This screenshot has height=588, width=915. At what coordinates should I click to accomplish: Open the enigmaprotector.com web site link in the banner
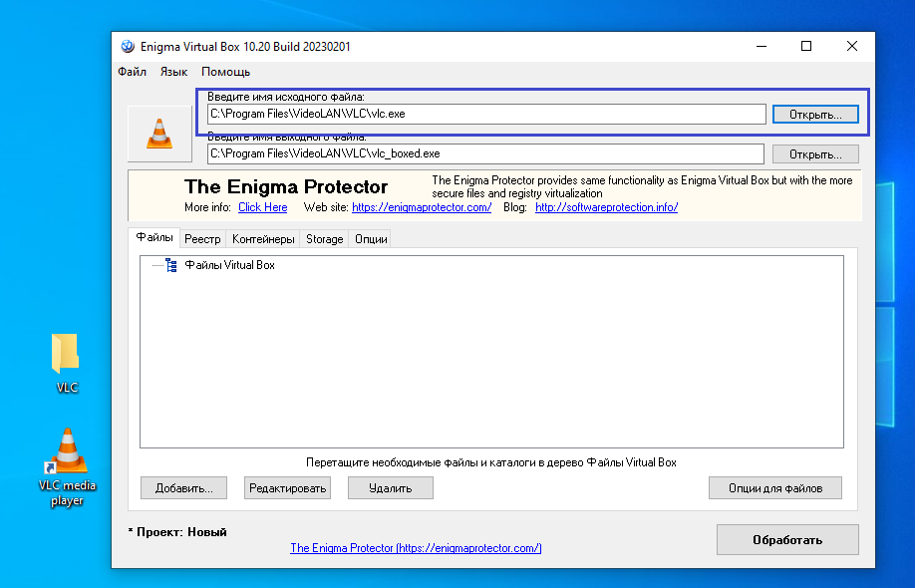point(422,207)
